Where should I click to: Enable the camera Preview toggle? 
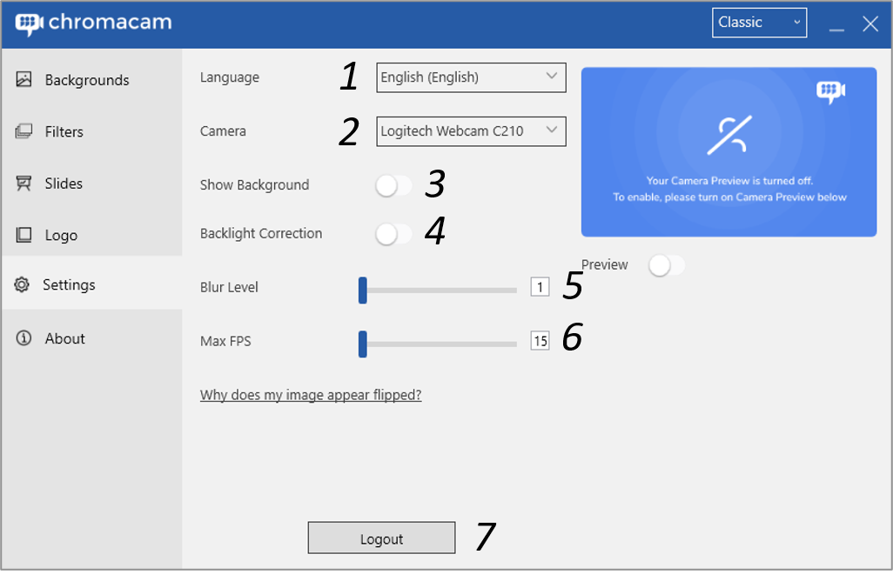point(666,264)
